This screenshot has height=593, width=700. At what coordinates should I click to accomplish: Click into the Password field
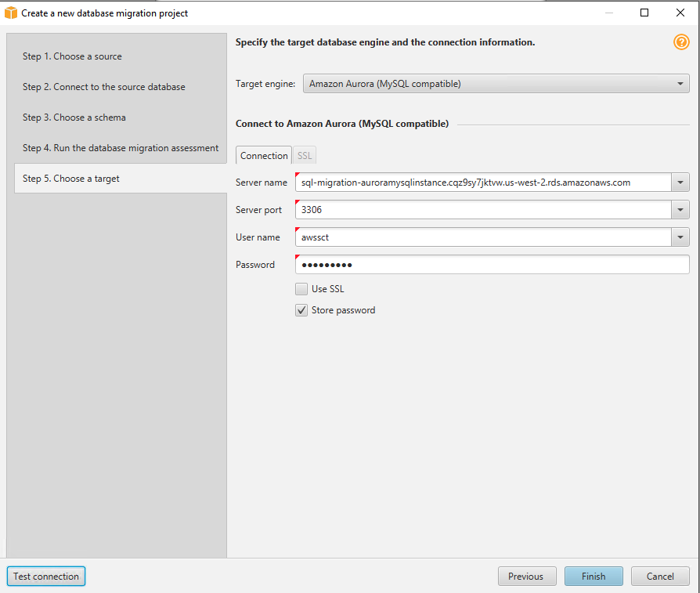tap(493, 265)
